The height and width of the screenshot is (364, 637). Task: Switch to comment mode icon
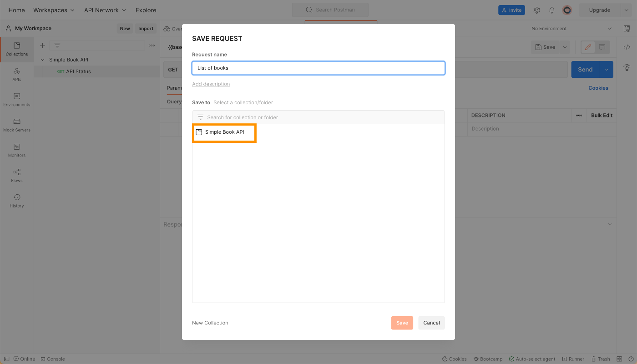tap(602, 47)
